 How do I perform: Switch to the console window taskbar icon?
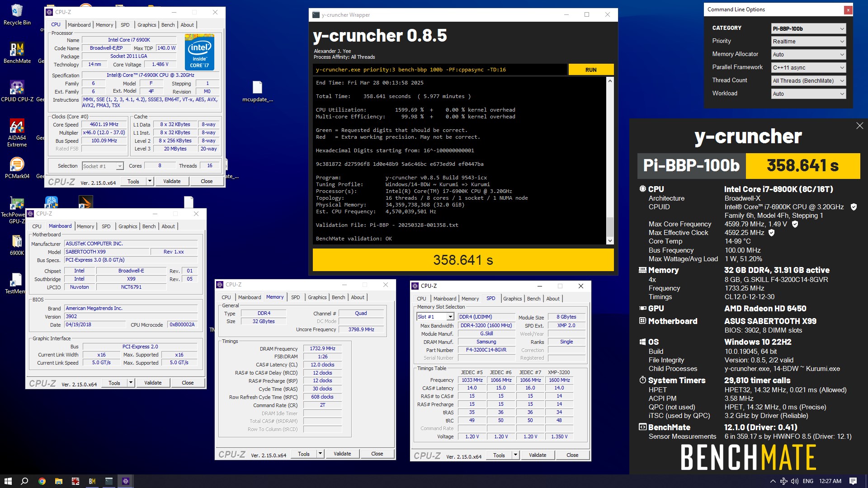pyautogui.click(x=108, y=481)
